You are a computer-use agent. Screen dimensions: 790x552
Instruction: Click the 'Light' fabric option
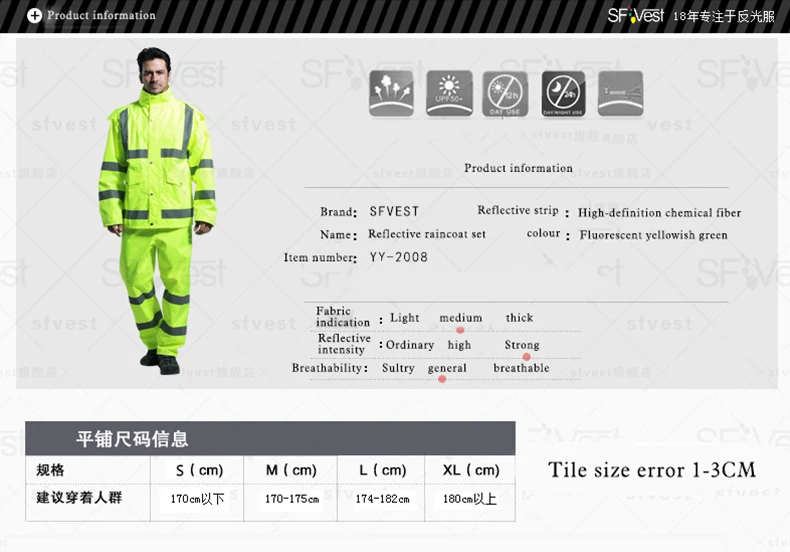(405, 318)
